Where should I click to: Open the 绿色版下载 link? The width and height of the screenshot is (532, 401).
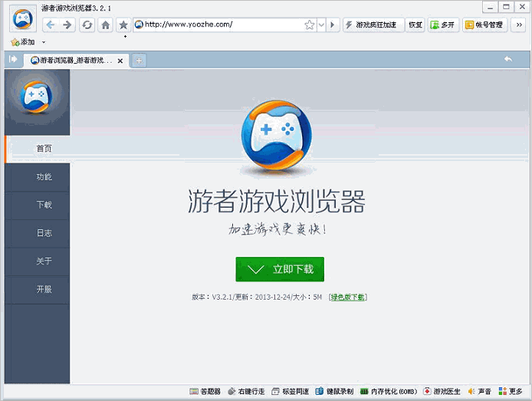pos(348,297)
